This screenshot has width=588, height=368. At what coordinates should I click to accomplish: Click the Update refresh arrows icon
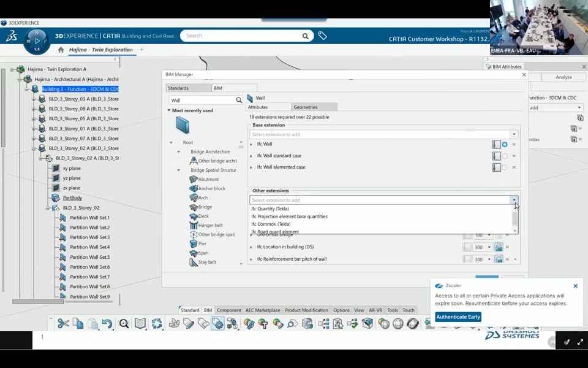coord(157,323)
